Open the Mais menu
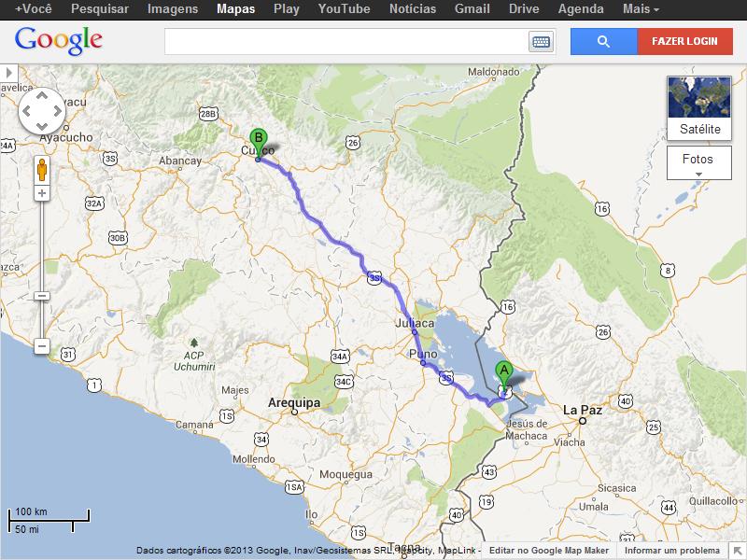 coord(641,9)
